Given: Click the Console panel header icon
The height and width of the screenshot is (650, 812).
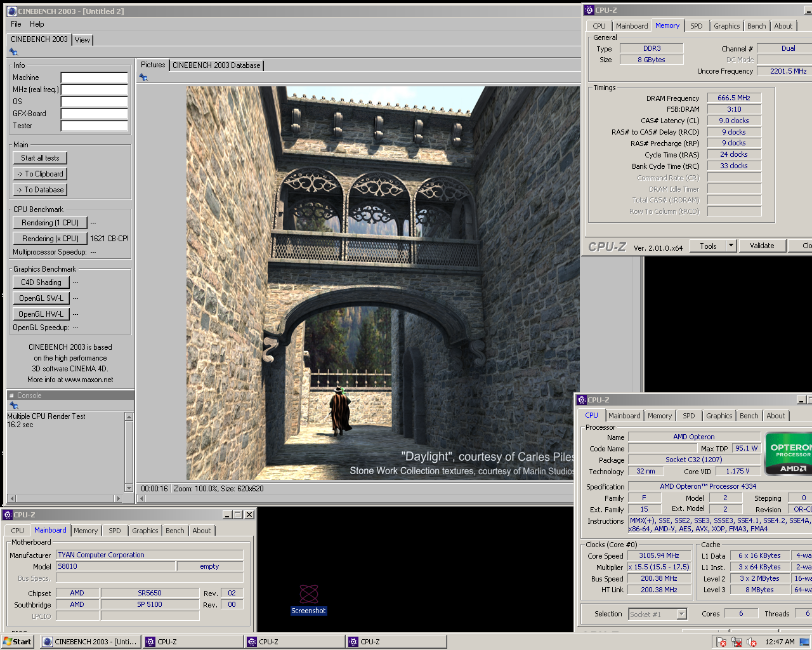Looking at the screenshot, I should 11,395.
